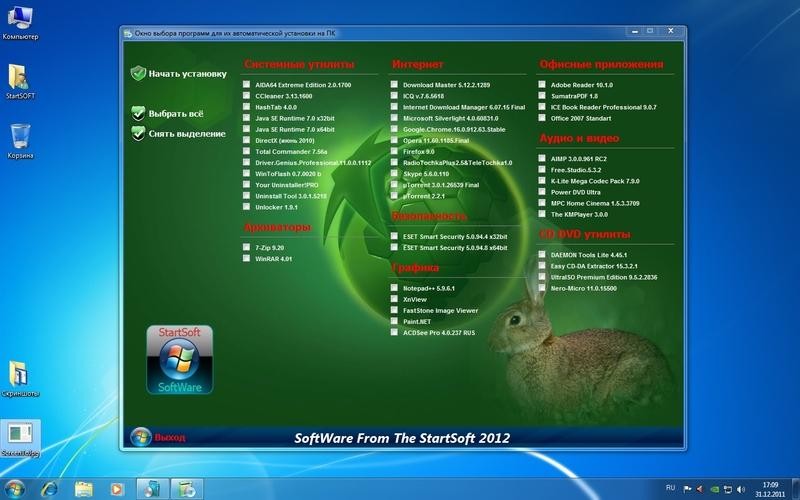Open Windows Media Player from the taskbar
Image resolution: width=800 pixels, height=500 pixels.
point(116,489)
